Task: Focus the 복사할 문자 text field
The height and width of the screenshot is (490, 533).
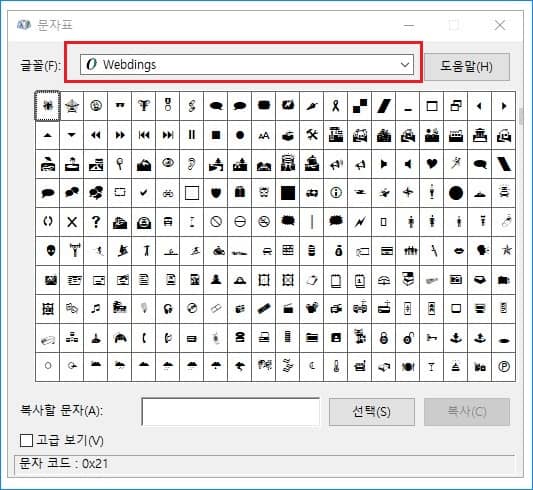Action: 230,412
